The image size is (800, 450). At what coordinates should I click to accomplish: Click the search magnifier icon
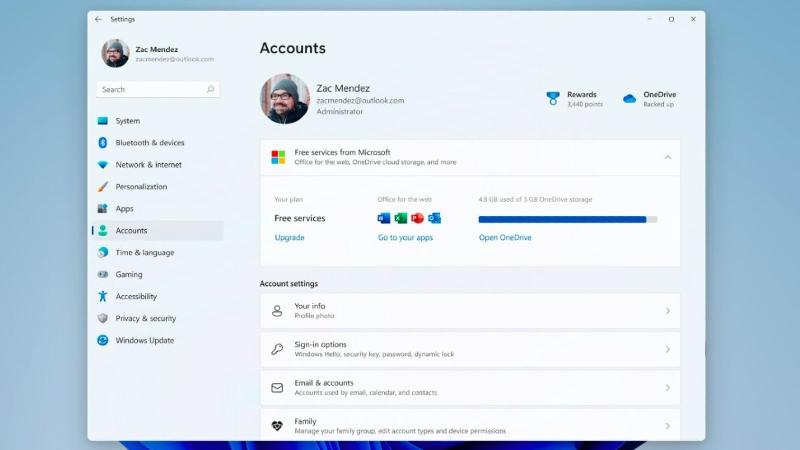click(210, 89)
